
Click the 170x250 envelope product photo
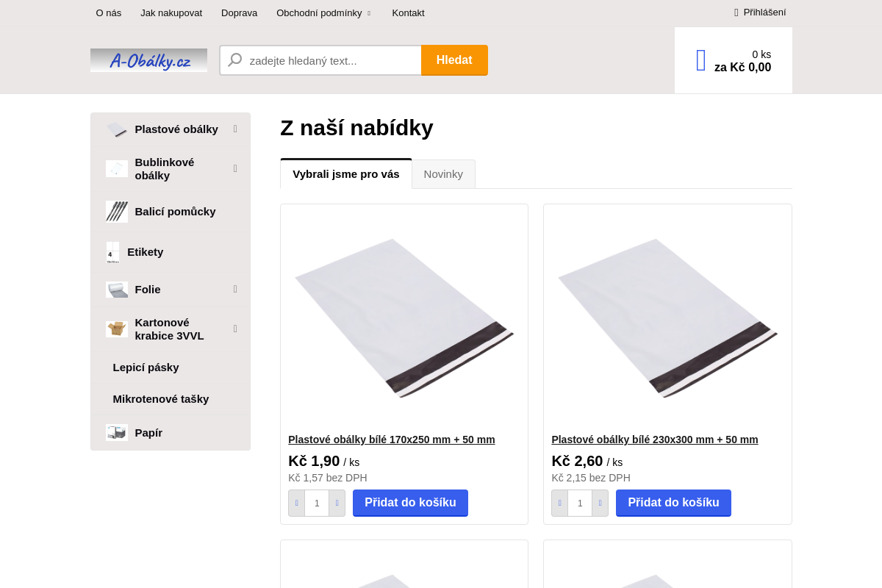click(x=404, y=315)
